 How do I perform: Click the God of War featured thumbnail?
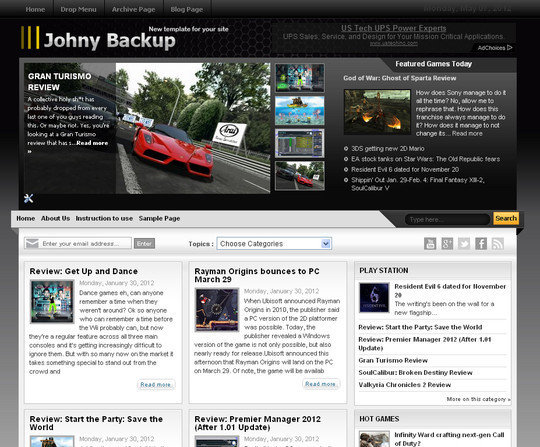pyautogui.click(x=377, y=112)
